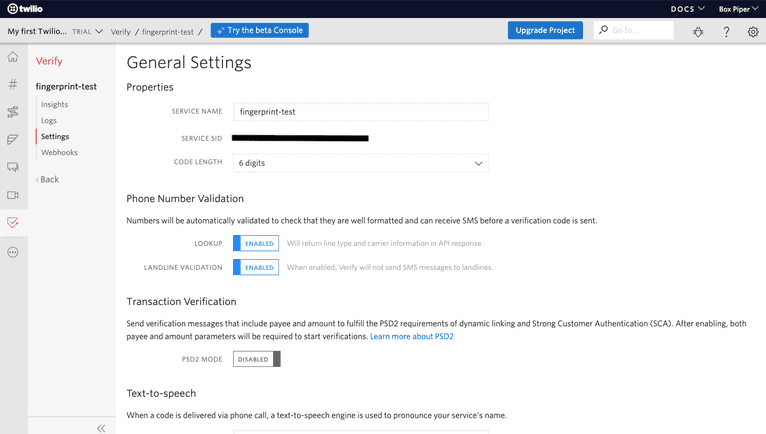Open the Programmable Video camera icon

(x=13, y=195)
